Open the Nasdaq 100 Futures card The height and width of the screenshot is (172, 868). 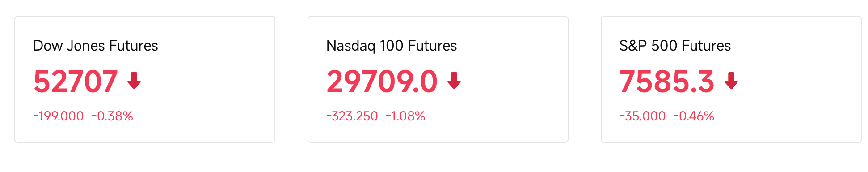click(438, 79)
